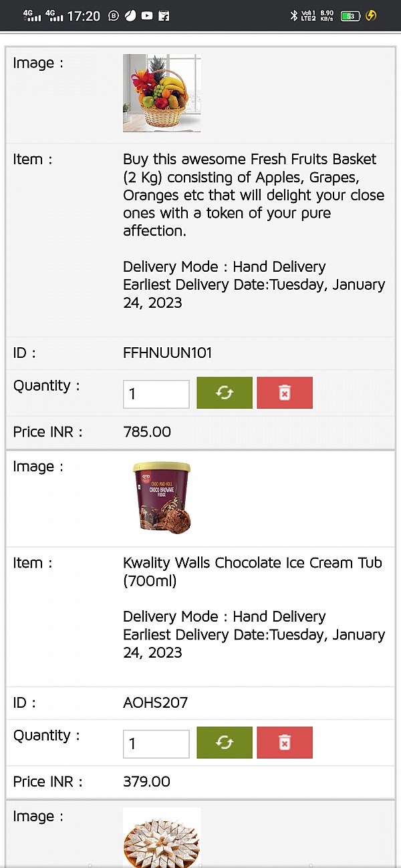Remove the Kwality Walls Ice Cream Tub

285,742
